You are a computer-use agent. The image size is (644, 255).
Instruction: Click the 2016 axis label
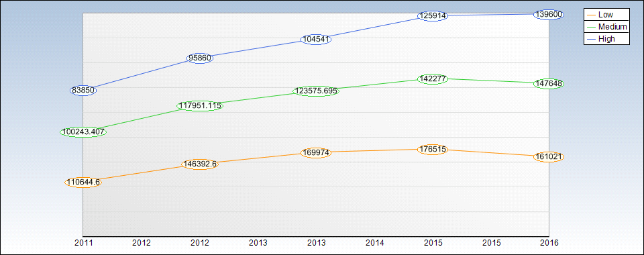pyautogui.click(x=549, y=243)
